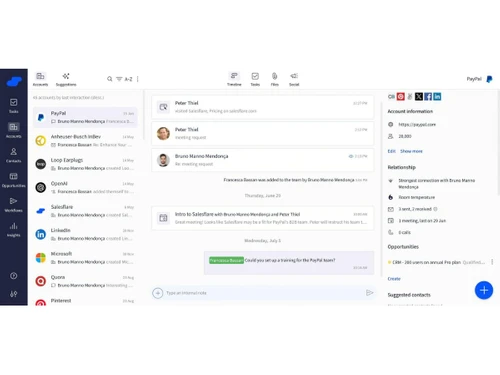Open the filter icon next to A-Z
Screen dimensions: 500x375
[x=119, y=79]
